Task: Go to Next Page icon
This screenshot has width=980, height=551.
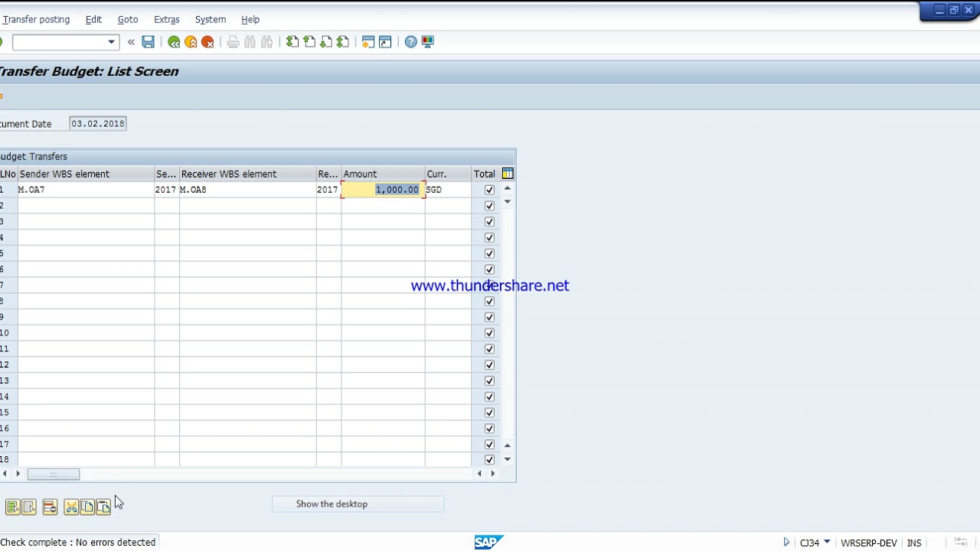Action: point(326,42)
